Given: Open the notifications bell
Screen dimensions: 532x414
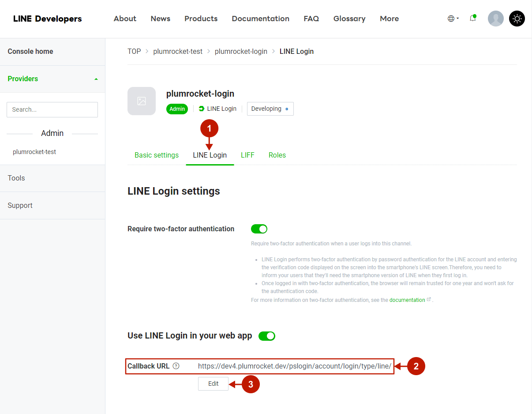Looking at the screenshot, I should 473,18.
